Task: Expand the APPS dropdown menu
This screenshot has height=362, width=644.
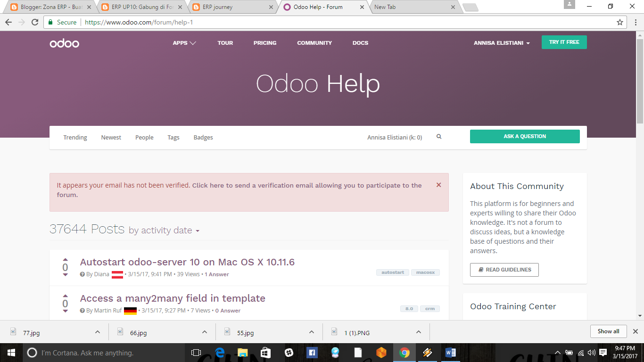Action: [x=184, y=43]
